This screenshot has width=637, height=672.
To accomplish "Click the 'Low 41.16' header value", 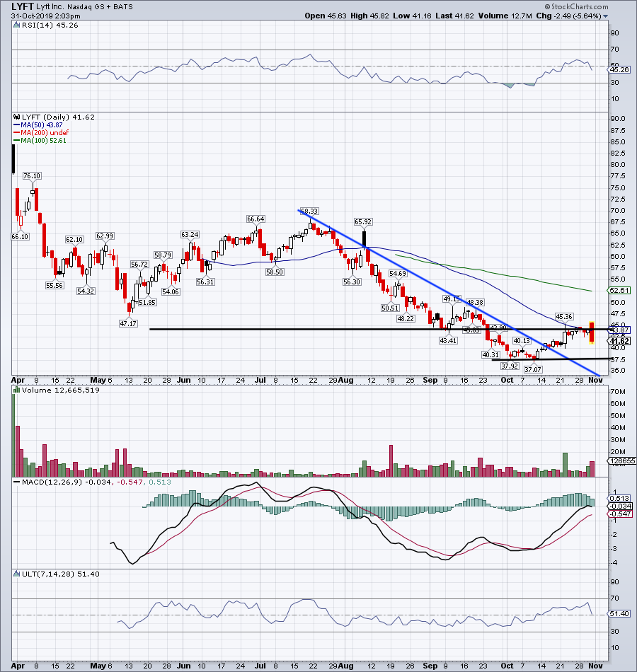I will tap(412, 16).
